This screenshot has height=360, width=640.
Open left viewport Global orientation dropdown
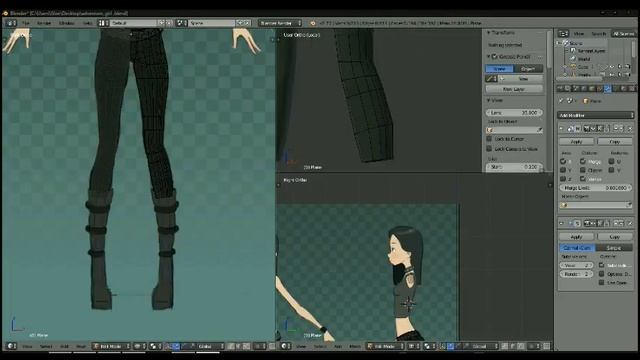210,346
